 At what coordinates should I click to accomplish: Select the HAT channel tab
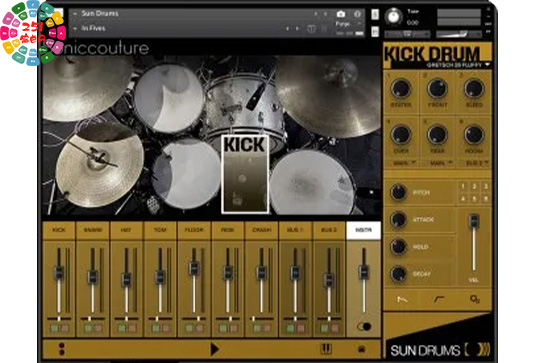coord(126,230)
